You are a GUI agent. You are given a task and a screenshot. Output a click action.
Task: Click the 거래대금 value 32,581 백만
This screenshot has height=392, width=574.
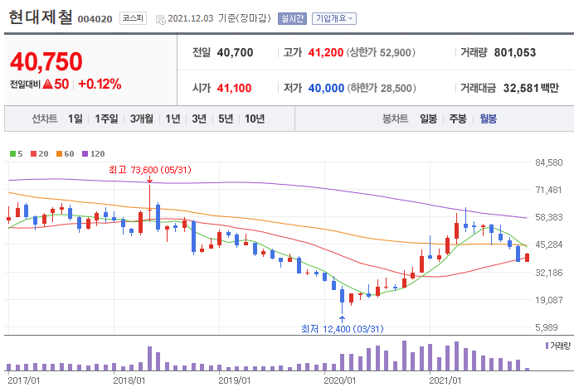[x=531, y=88]
